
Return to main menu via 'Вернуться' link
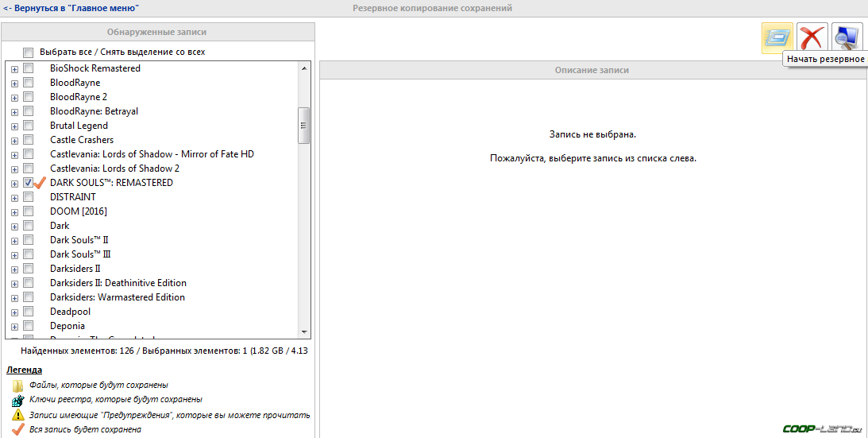[x=71, y=8]
